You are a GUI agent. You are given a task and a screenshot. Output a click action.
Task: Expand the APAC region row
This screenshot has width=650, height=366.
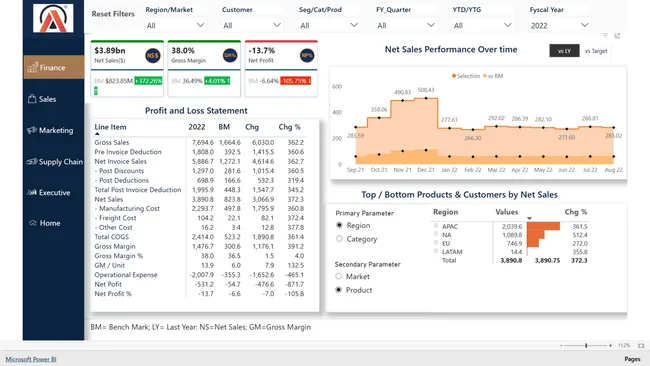(436, 226)
